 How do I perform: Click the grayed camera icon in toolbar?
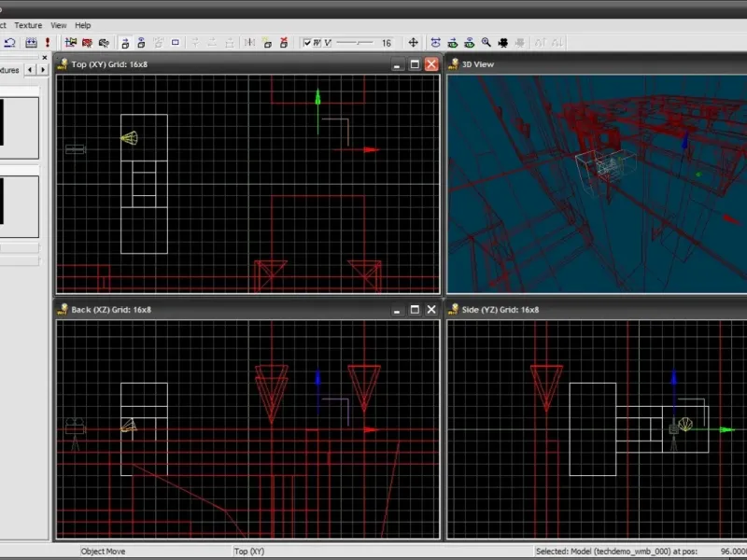(520, 43)
